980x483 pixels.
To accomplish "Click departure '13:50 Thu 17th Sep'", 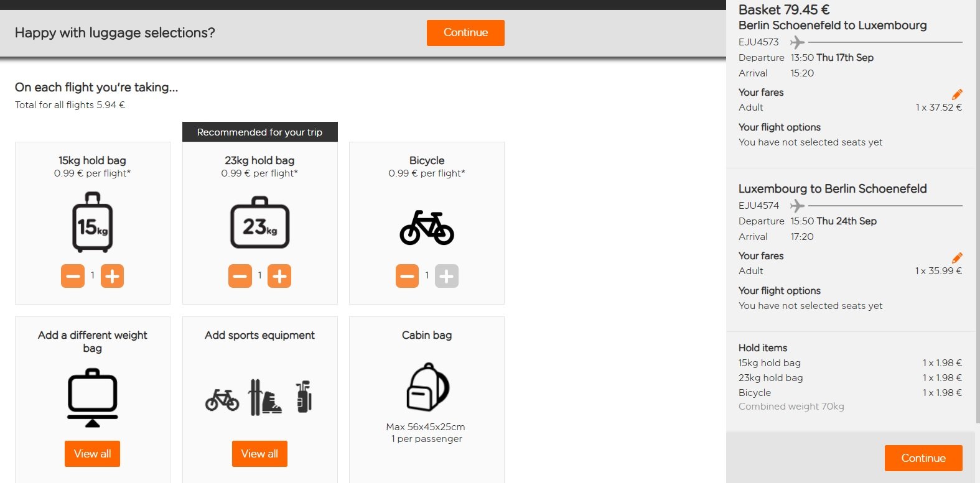I will [832, 58].
